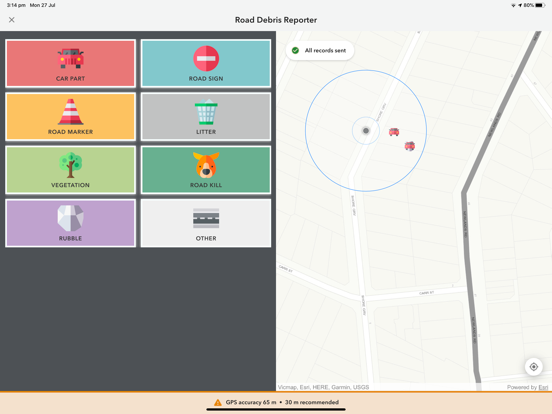Screen dimensions: 552x414
Task: Select the kangaroo Road Kill icon
Action: pos(206,165)
